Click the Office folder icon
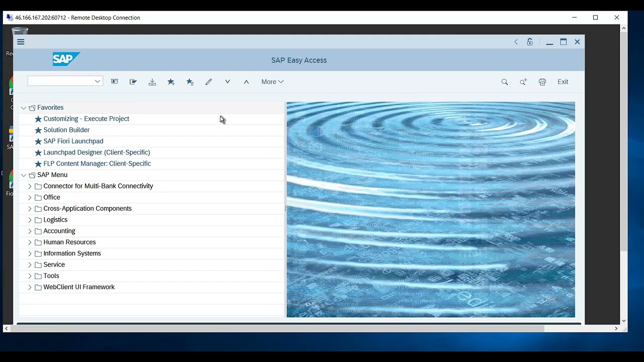 click(x=38, y=198)
